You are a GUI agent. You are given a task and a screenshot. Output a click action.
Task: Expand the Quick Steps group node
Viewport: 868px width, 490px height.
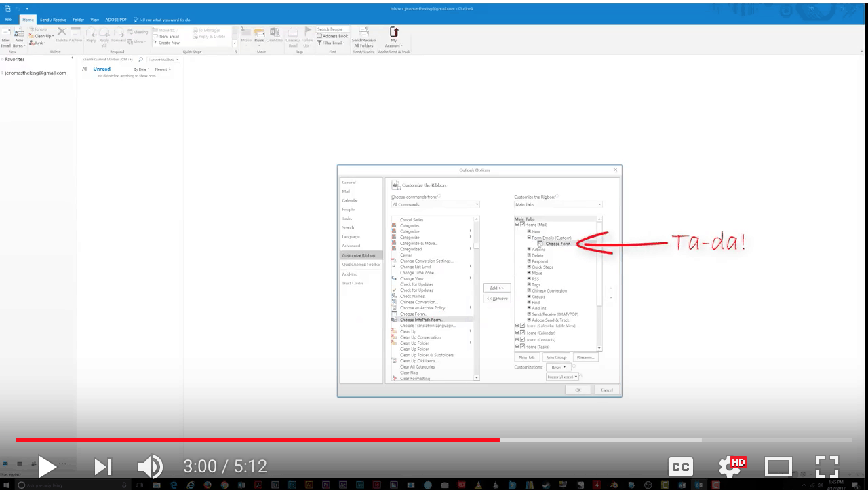click(530, 267)
